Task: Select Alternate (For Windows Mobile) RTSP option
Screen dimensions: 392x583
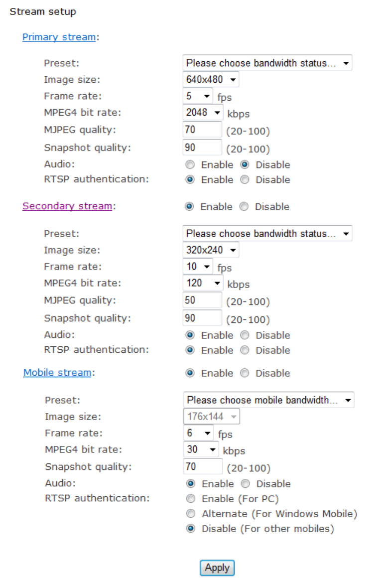Action: pyautogui.click(x=190, y=514)
